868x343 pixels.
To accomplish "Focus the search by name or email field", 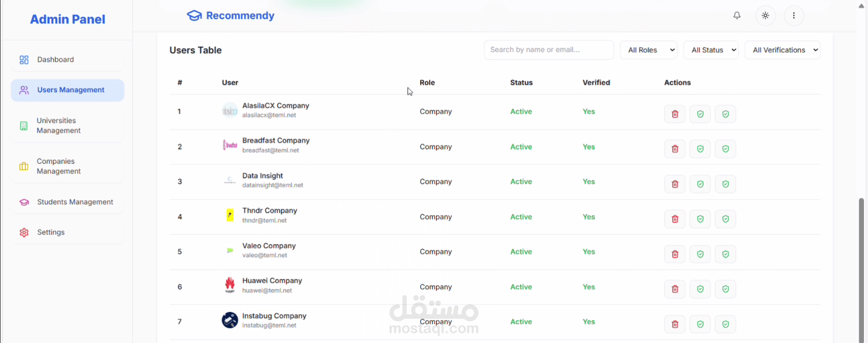I will [549, 50].
